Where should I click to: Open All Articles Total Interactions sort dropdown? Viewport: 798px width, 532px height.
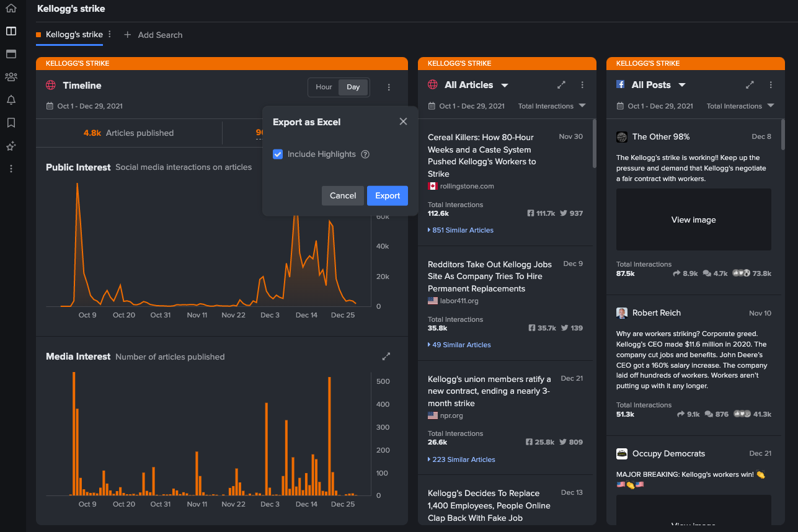pos(552,106)
